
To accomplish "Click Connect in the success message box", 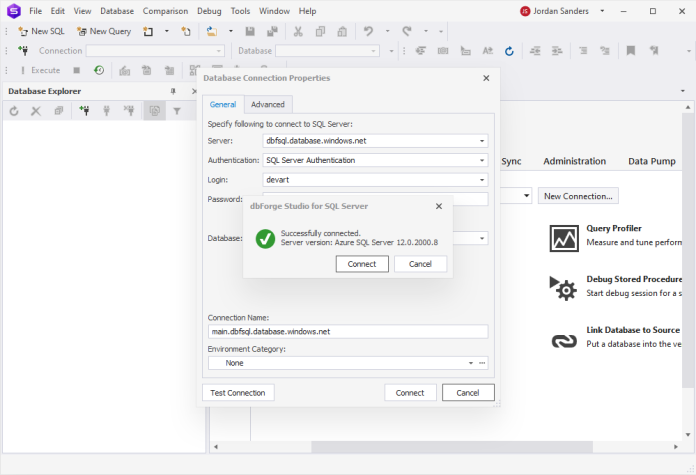I will [362, 264].
